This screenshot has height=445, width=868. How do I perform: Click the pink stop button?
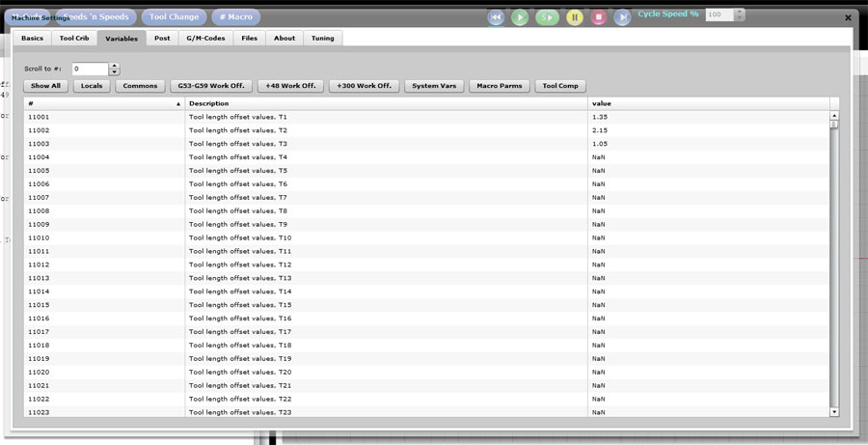(x=598, y=17)
